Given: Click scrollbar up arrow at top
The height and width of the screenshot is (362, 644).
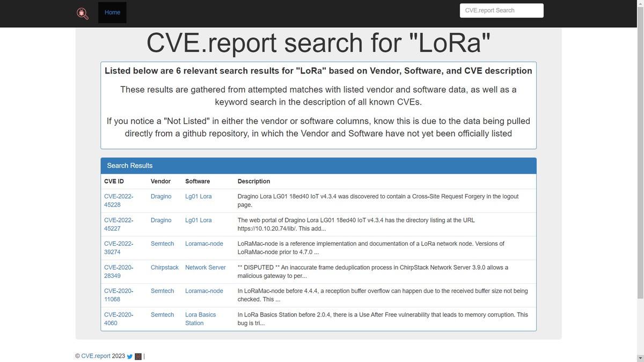Looking at the screenshot, I should click(639, 3).
